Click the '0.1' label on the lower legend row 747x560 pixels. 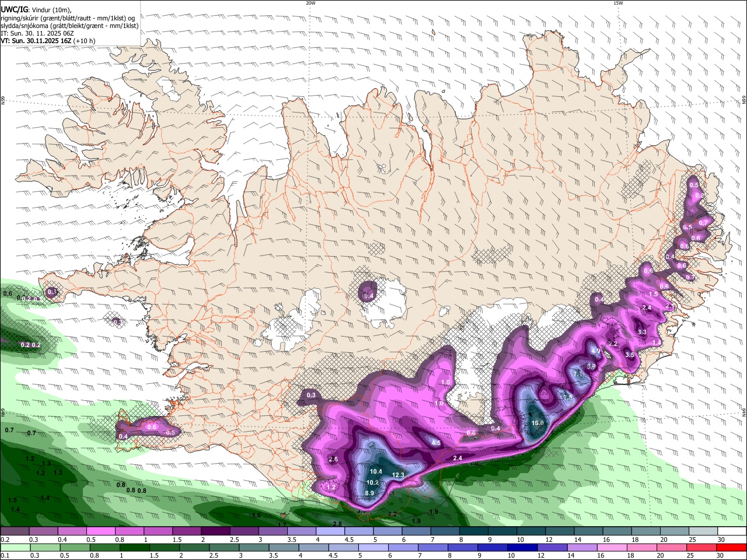point(5,555)
